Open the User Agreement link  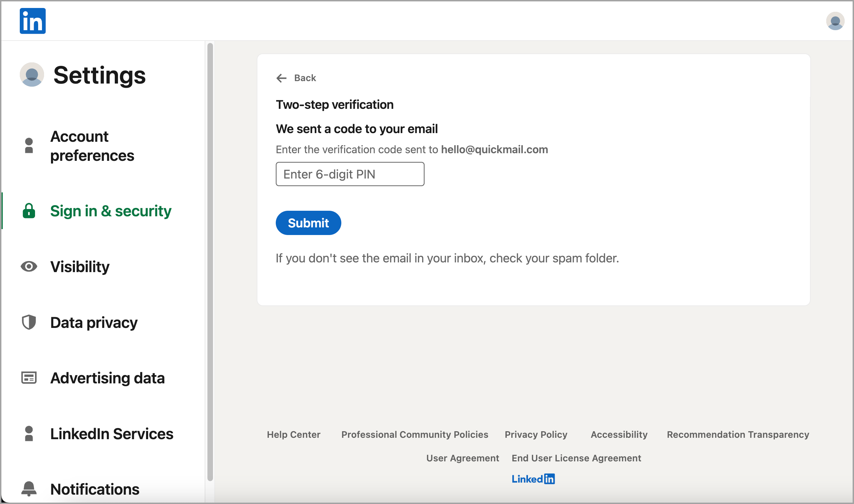tap(462, 458)
